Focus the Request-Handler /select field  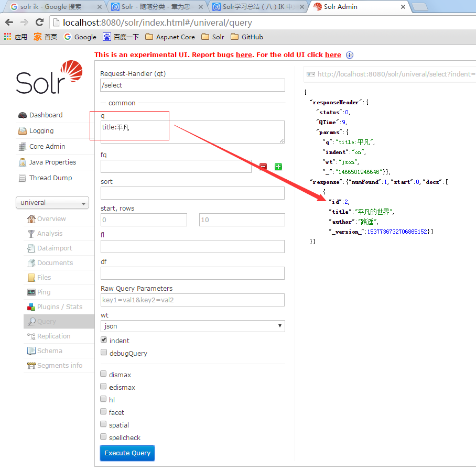click(x=193, y=85)
